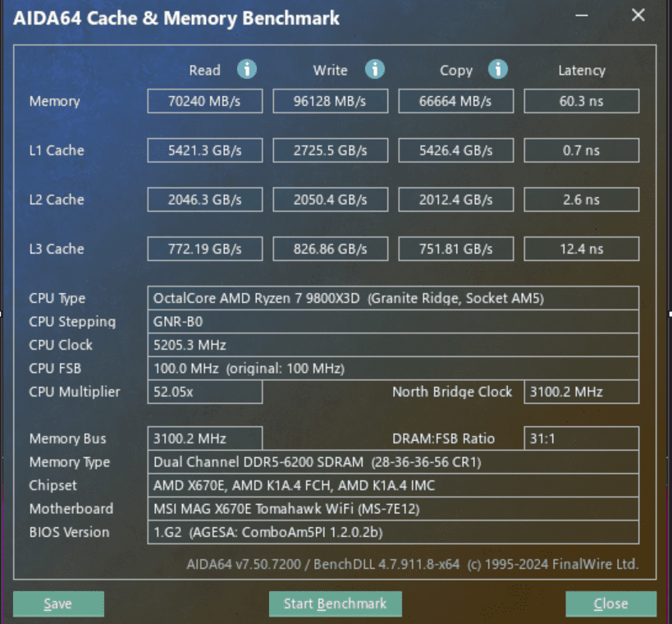Click the L1 Cache row label
Screen dimensions: 672x624
[x=57, y=150]
